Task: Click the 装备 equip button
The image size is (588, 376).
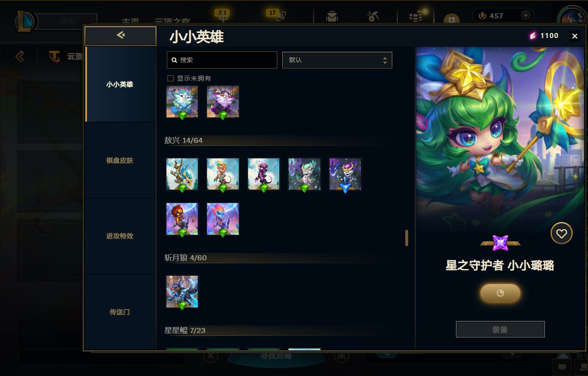Action: click(x=500, y=329)
